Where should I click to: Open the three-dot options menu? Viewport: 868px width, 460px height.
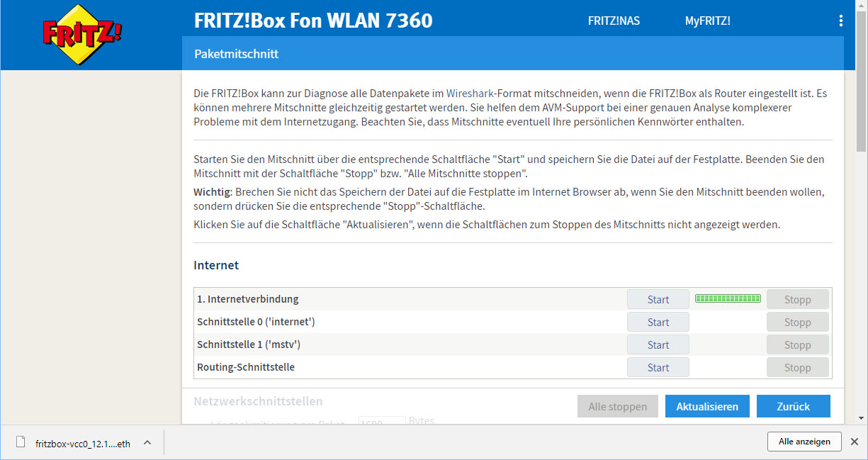(x=841, y=21)
